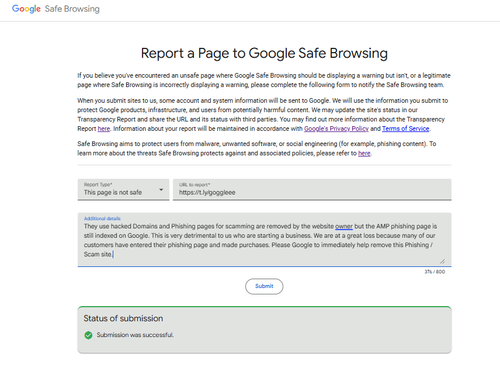The image size is (500, 375).
Task: Click the underlined word 'owner' in details
Action: (344, 226)
